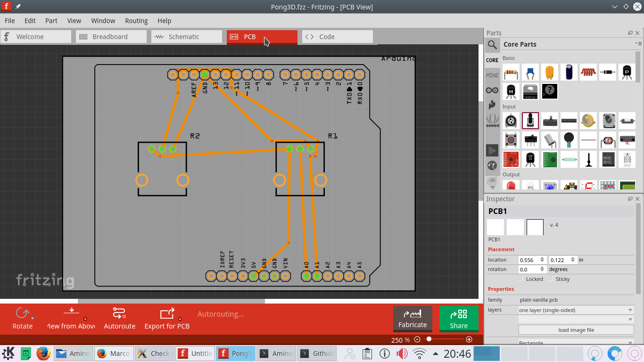
Task: Click the Rotate tool
Action: tap(23, 319)
